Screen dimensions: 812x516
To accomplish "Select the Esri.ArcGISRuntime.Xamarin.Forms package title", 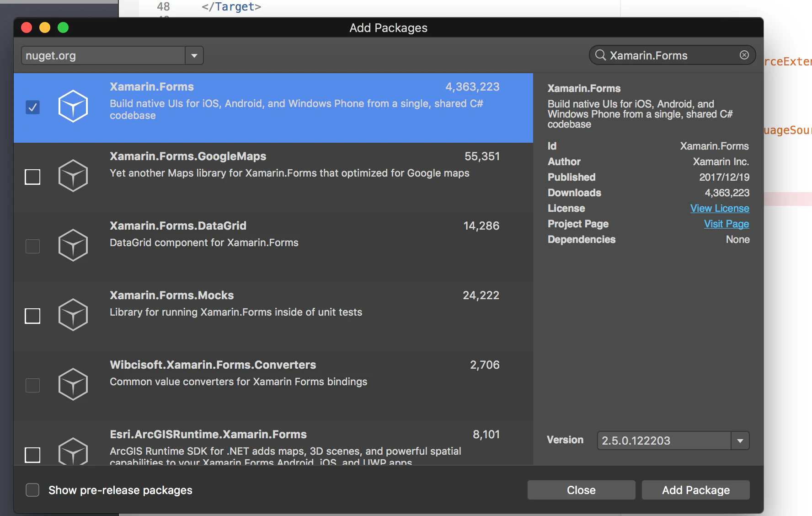I will (x=208, y=435).
